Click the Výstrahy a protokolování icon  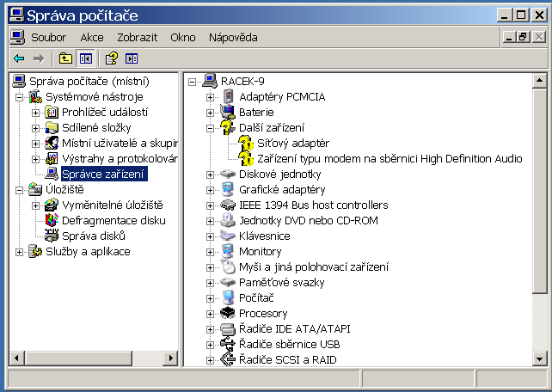pyautogui.click(x=52, y=159)
